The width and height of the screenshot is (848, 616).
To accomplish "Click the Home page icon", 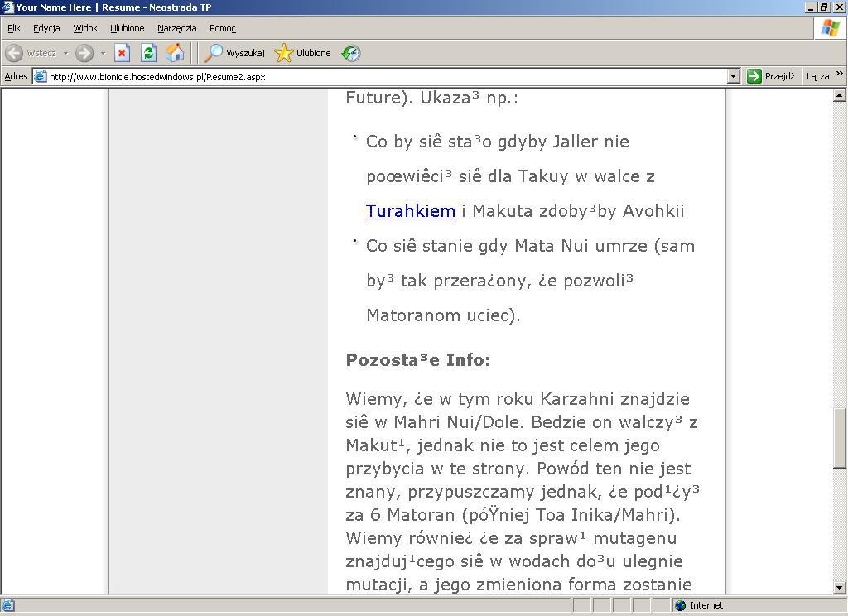I will point(175,53).
